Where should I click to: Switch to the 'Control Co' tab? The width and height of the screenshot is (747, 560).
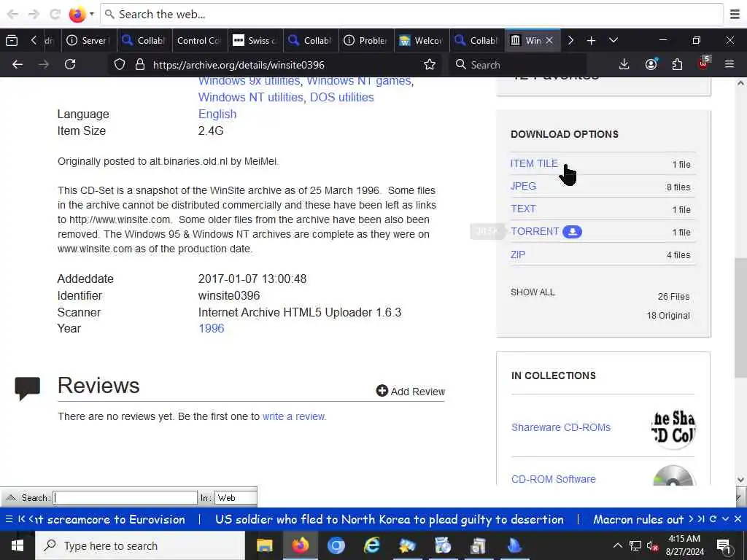pyautogui.click(x=198, y=41)
